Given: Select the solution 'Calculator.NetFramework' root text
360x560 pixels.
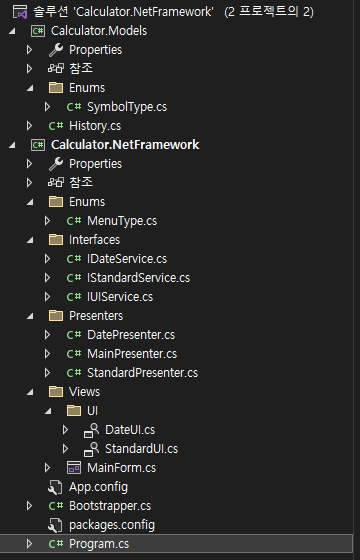Looking at the screenshot, I should 173,12.
